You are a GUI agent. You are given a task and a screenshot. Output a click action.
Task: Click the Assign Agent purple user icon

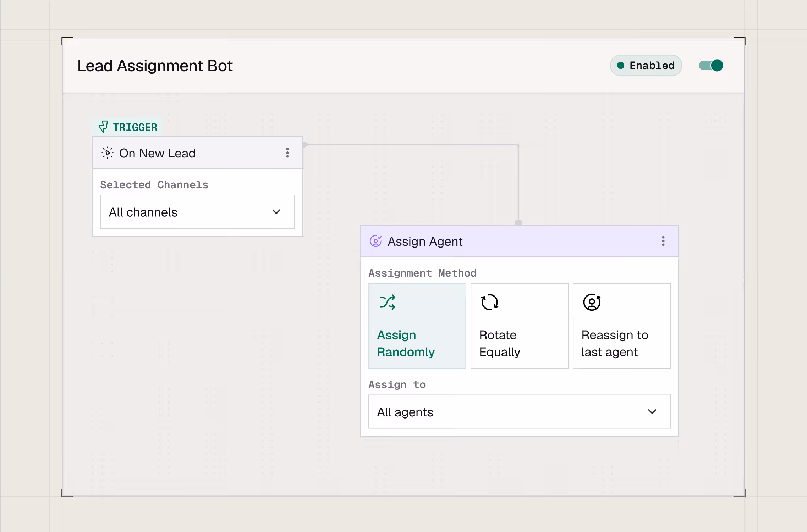376,241
